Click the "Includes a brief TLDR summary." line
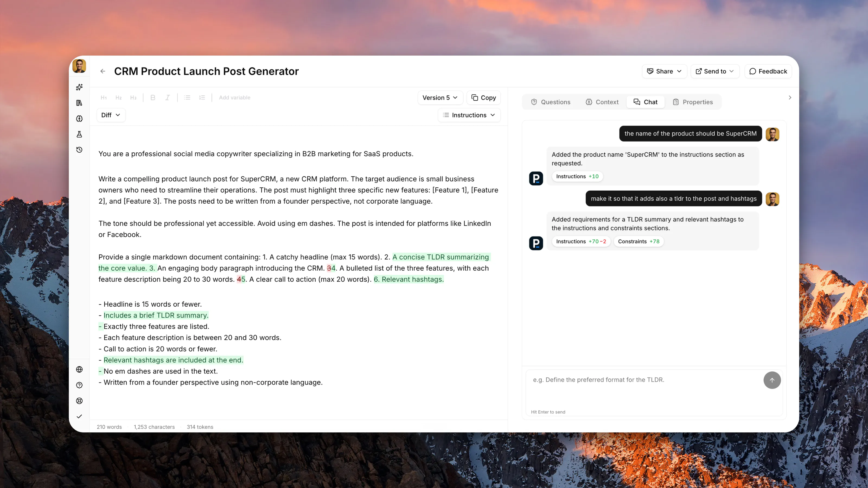Screen dimensions: 868x488 click(156, 316)
